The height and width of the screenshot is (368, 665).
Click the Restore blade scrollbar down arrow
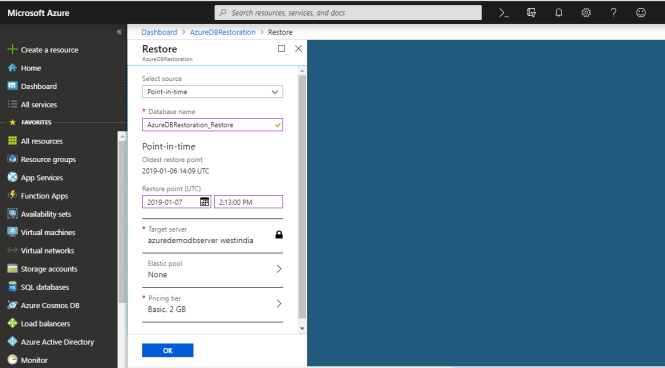click(302, 328)
